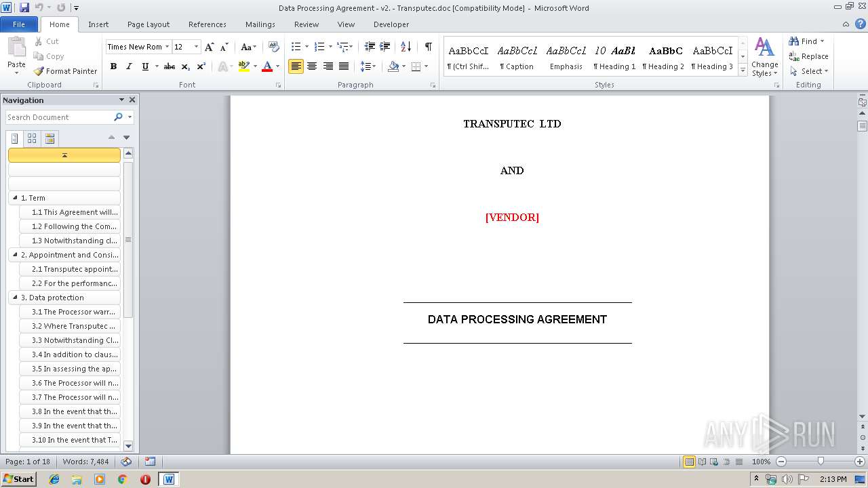The height and width of the screenshot is (488, 868).
Task: Browse pages in Navigation pane
Action: pos(32,138)
